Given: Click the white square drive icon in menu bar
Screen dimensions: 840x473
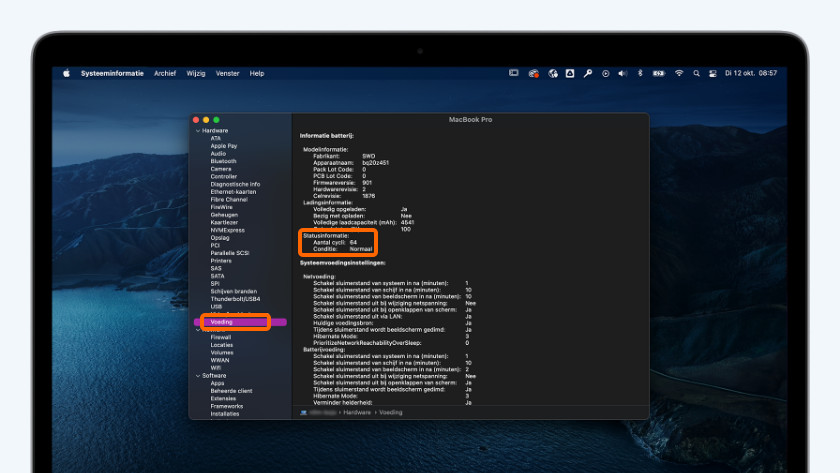Looking at the screenshot, I should 570,73.
